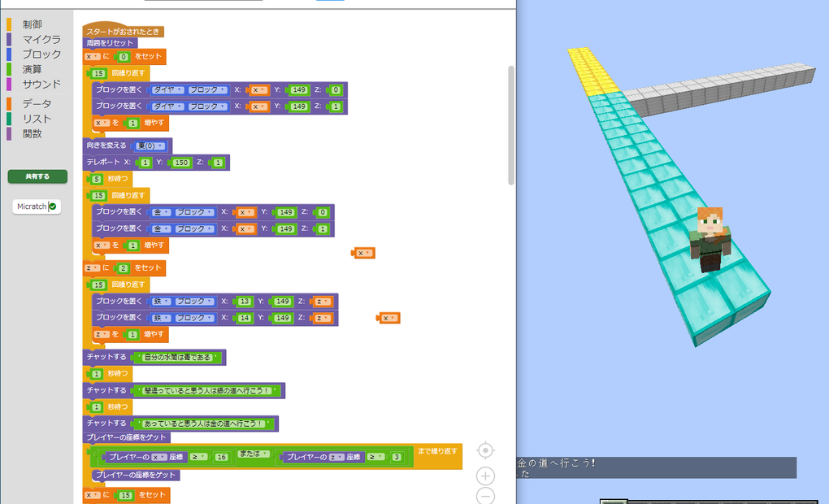The image size is (829, 504).
Task: Open the リスト block category
Action: tap(37, 119)
